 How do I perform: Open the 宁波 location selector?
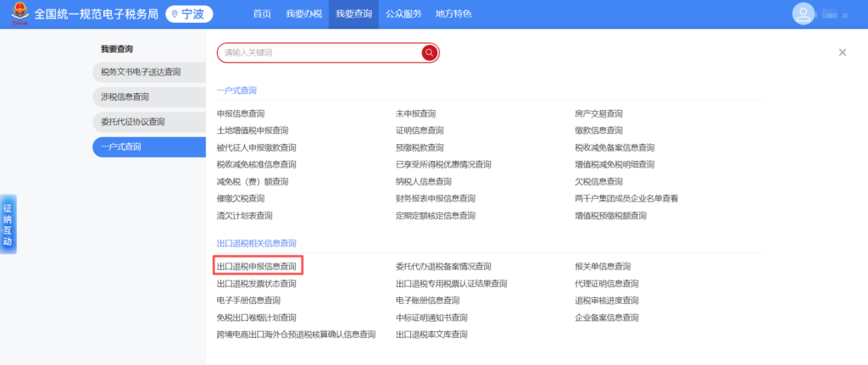(189, 14)
